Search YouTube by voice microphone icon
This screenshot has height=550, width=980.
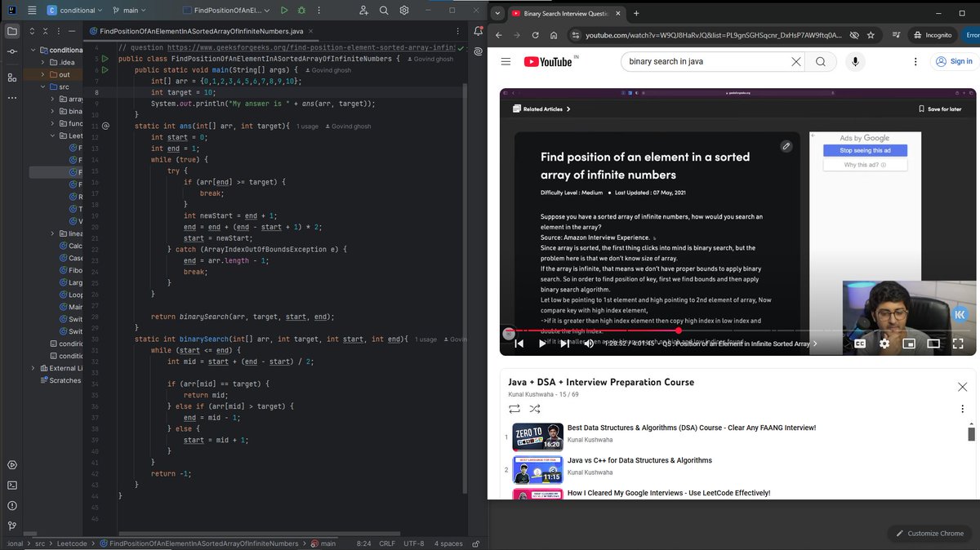pyautogui.click(x=855, y=61)
